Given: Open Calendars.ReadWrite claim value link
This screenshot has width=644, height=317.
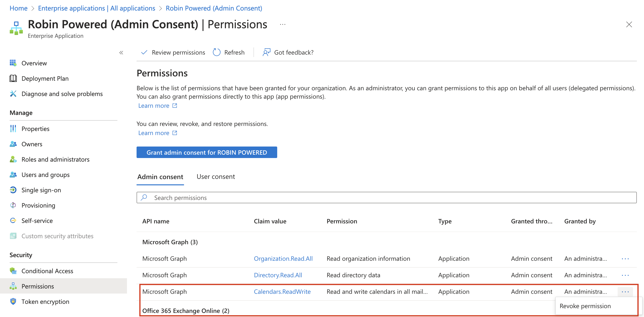Looking at the screenshot, I should click(x=282, y=292).
